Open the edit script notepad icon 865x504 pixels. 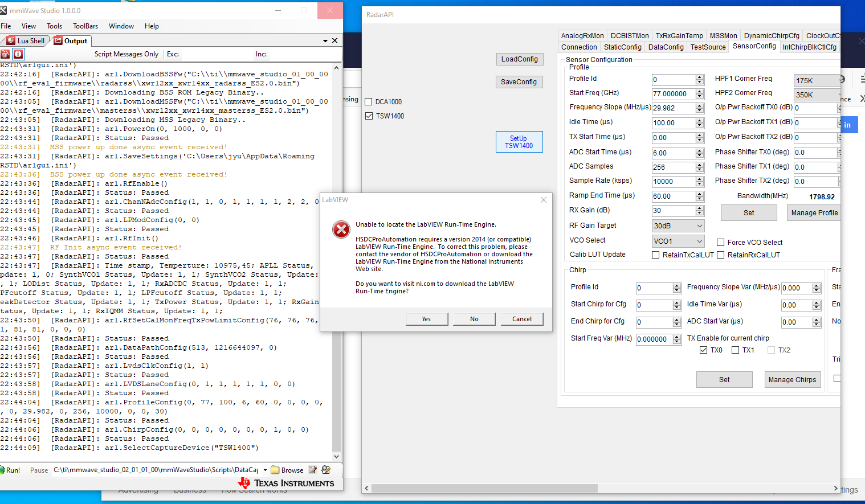coord(313,470)
